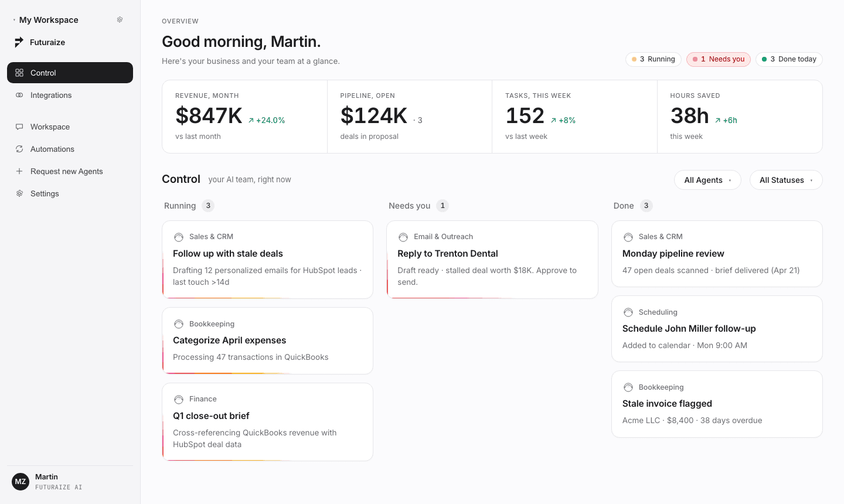
Task: Click the Good morning, Martin heading
Action: tap(241, 42)
